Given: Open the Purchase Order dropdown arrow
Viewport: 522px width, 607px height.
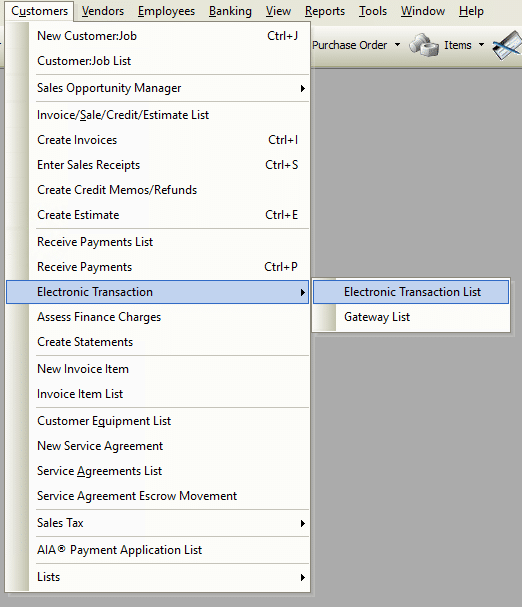Looking at the screenshot, I should 397,45.
